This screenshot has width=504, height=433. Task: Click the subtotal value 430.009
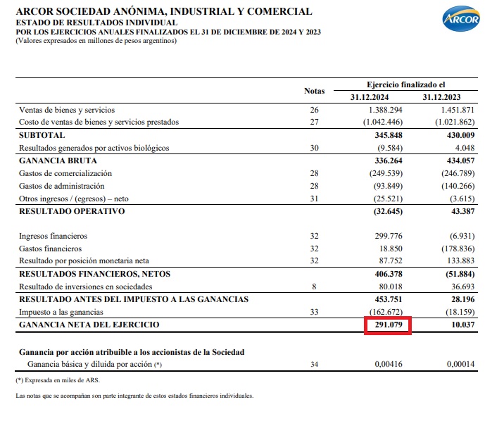(x=460, y=135)
